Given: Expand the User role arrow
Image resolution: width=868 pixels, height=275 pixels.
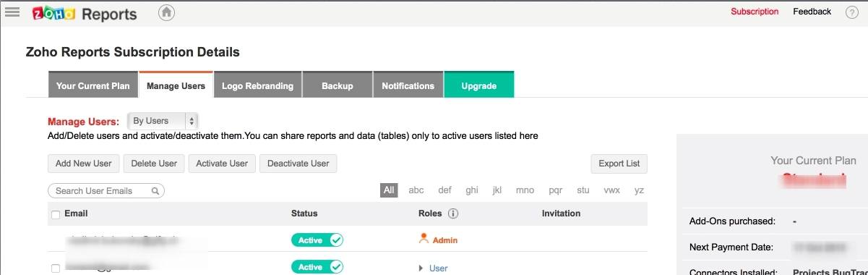Looking at the screenshot, I should pos(421,268).
